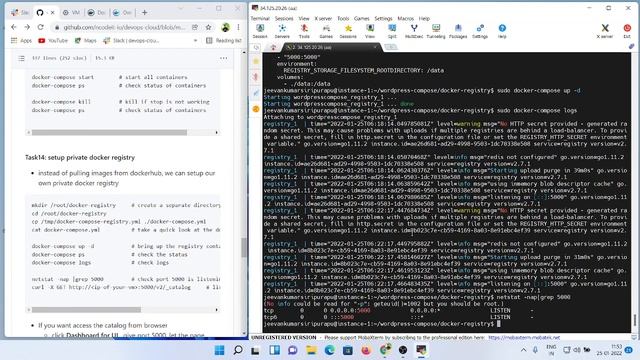Viewport: 640px width, 360px height.
Task: Open the Macros menu in MobaXterm
Action: pyautogui.click(x=405, y=18)
